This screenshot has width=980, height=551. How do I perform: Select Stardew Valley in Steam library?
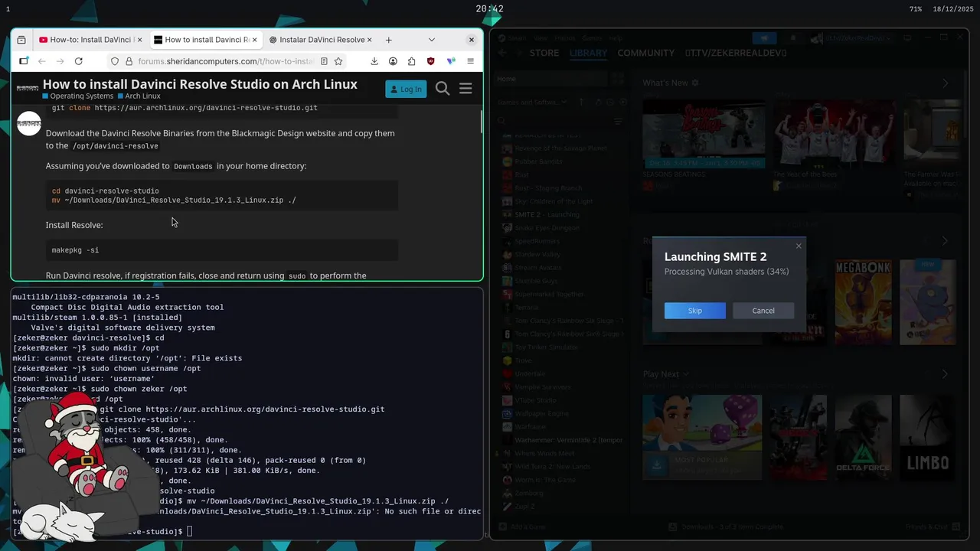tap(563, 254)
